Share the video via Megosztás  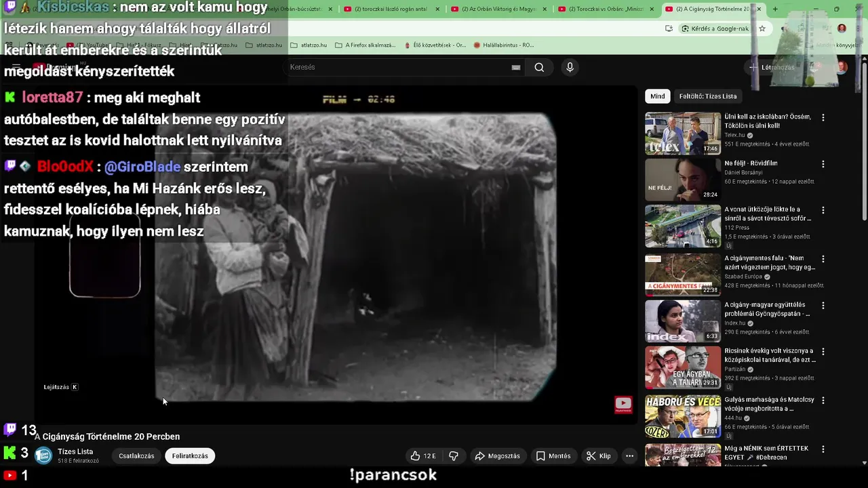tap(498, 456)
